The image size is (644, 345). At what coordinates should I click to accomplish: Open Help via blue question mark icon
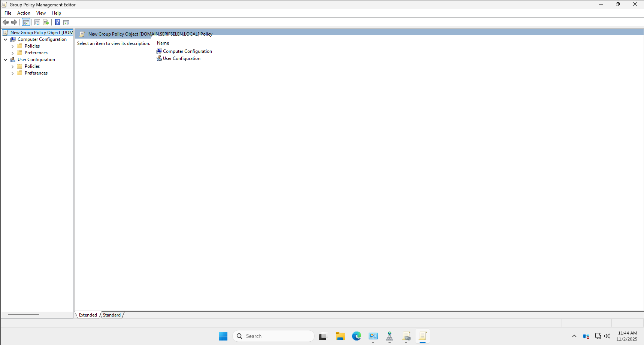click(x=57, y=22)
